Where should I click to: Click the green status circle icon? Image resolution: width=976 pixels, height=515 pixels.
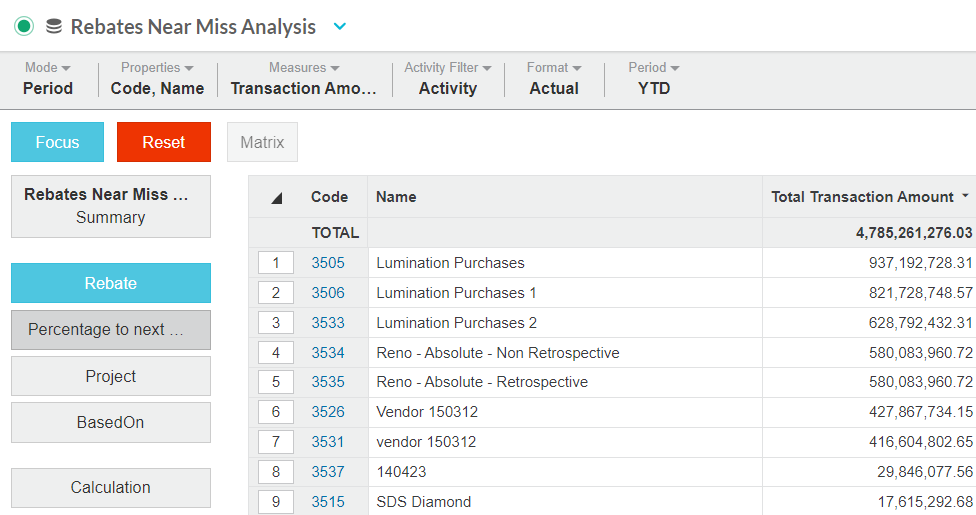tap(24, 27)
